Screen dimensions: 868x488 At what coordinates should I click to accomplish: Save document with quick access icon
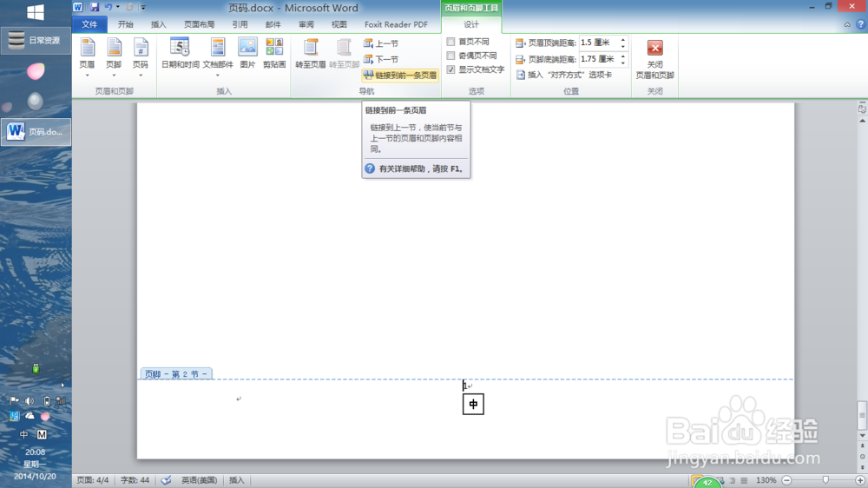tap(95, 7)
